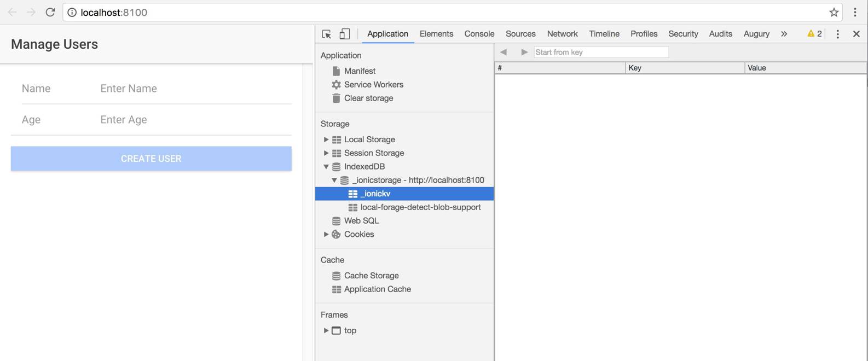Screen dimensions: 868x361
Task: Click the CREATE USER button
Action: point(151,159)
